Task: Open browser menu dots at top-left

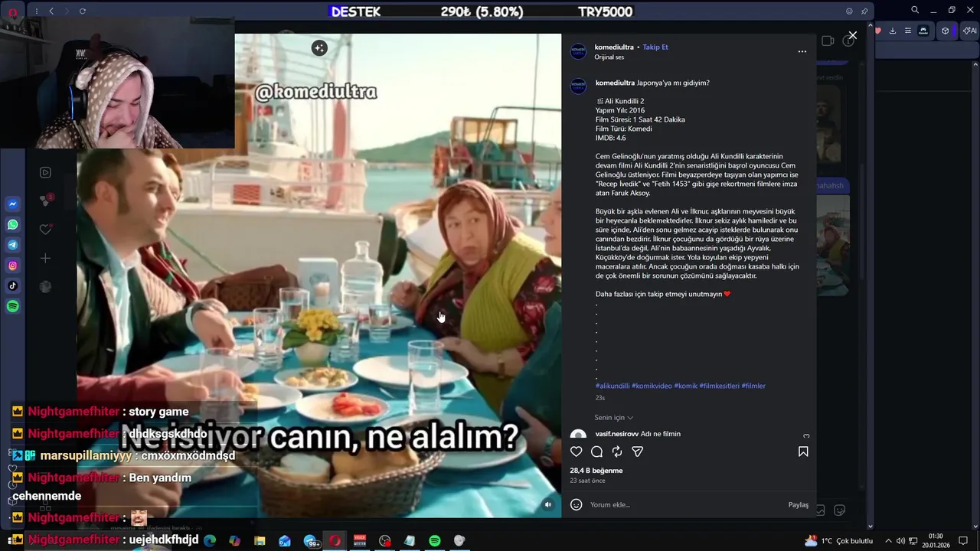Action: pos(36,11)
